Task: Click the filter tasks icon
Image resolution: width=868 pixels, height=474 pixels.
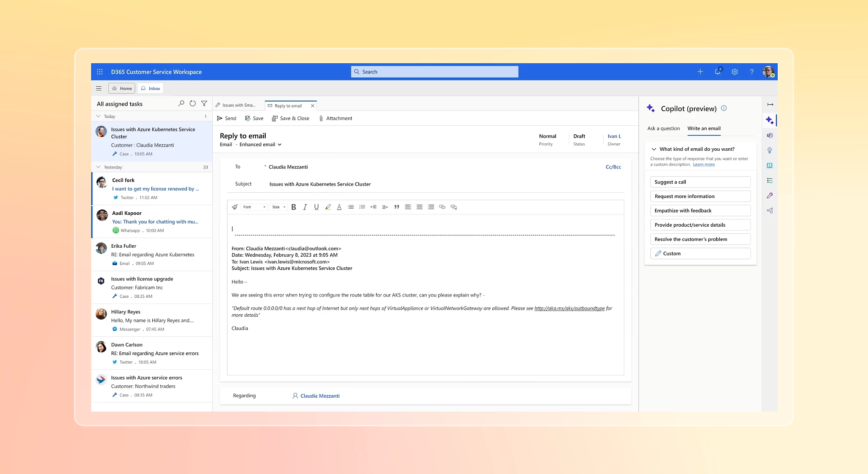Action: click(x=204, y=104)
